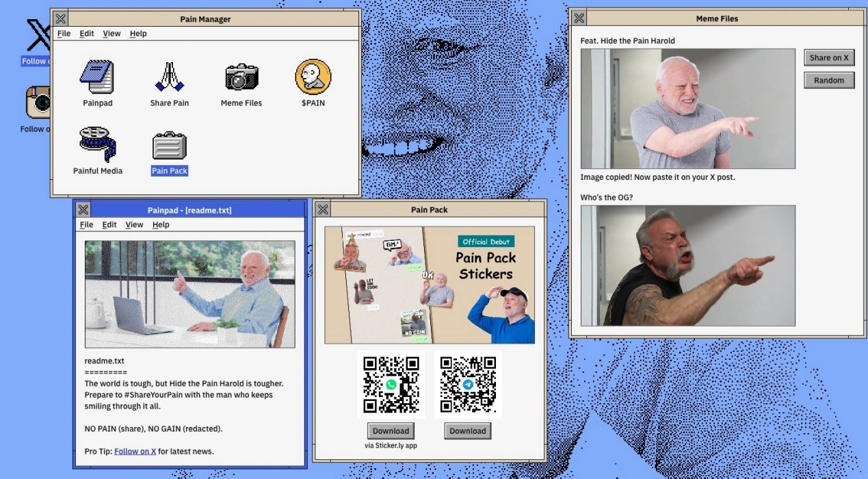Image resolution: width=868 pixels, height=479 pixels.
Task: Open Help menu in Pain Manager
Action: [138, 34]
